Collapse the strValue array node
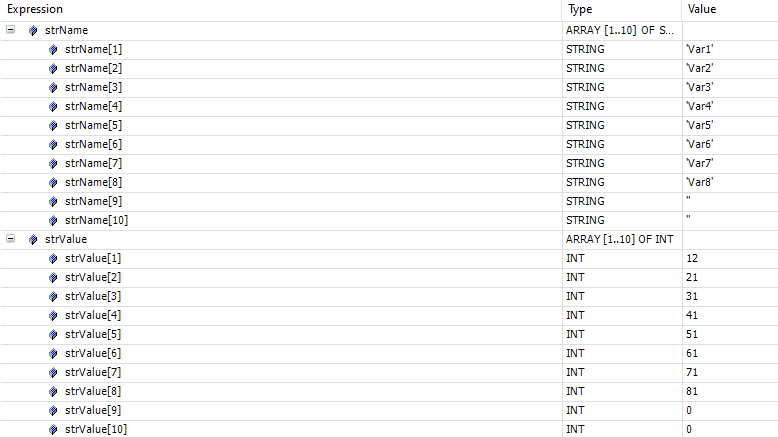 [10, 239]
